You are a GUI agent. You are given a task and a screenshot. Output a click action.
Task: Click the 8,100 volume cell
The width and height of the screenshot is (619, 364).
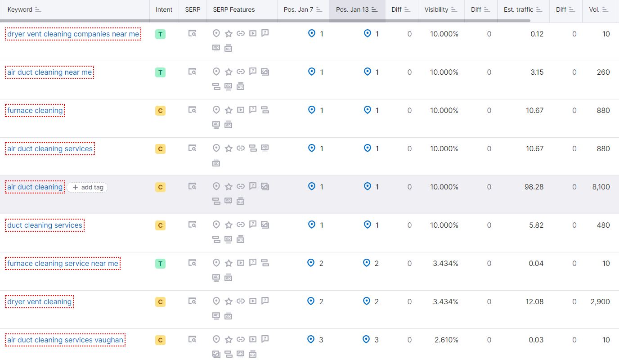[x=601, y=187]
